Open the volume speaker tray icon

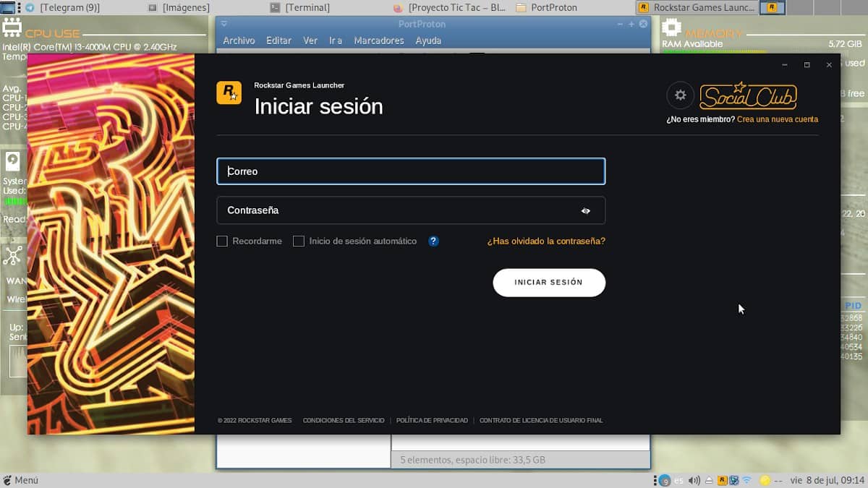coord(694,480)
